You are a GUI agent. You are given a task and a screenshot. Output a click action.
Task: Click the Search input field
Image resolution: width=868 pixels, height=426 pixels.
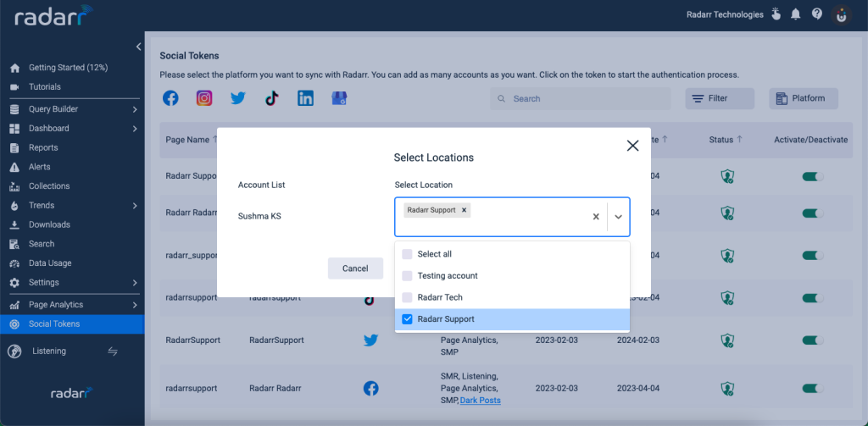tap(580, 98)
